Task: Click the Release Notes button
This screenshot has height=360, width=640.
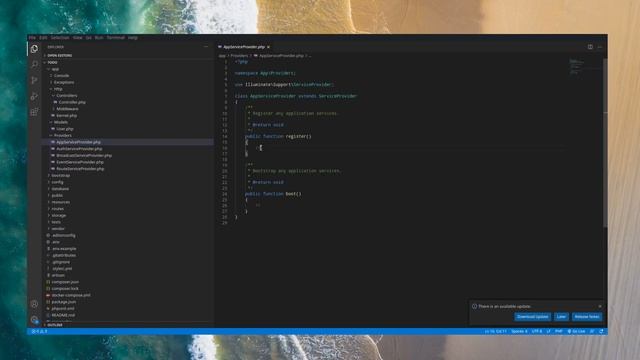Action: point(587,317)
